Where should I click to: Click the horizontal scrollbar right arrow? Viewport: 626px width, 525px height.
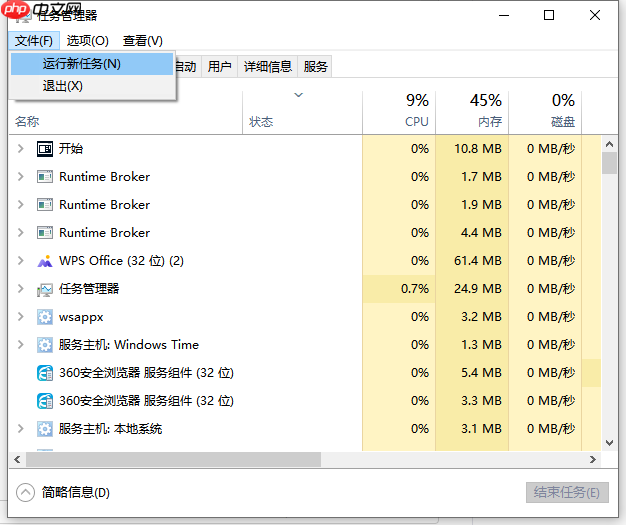click(593, 460)
